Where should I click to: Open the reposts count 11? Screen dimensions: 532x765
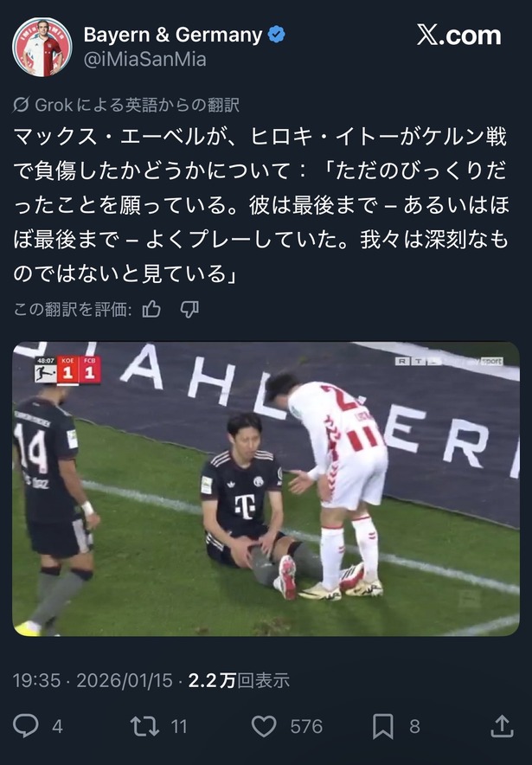[x=179, y=726]
